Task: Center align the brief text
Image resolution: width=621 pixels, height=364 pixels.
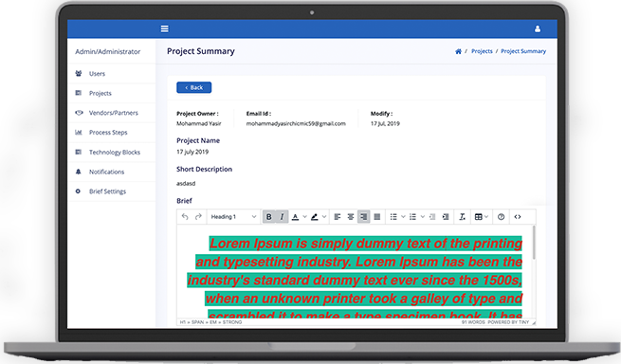Action: coord(351,217)
